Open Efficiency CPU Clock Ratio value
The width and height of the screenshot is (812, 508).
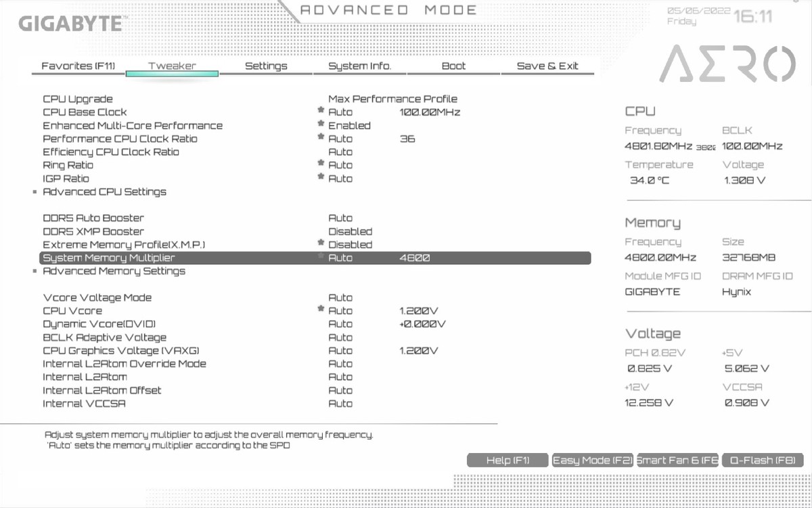340,152
